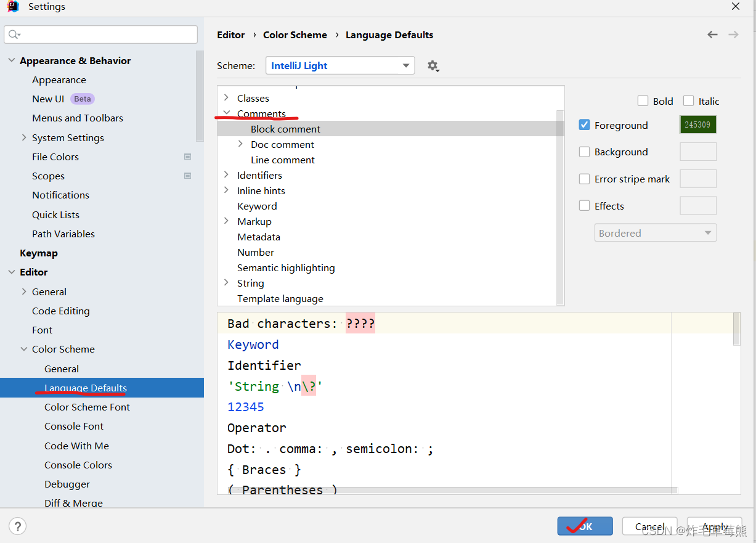Expand the String tree node
756x543 pixels.
pos(226,283)
